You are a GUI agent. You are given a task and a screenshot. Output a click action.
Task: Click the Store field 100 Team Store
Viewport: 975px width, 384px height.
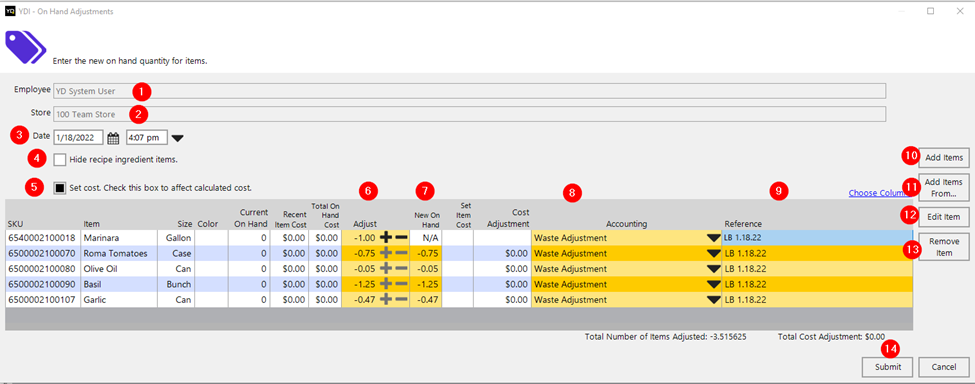469,114
